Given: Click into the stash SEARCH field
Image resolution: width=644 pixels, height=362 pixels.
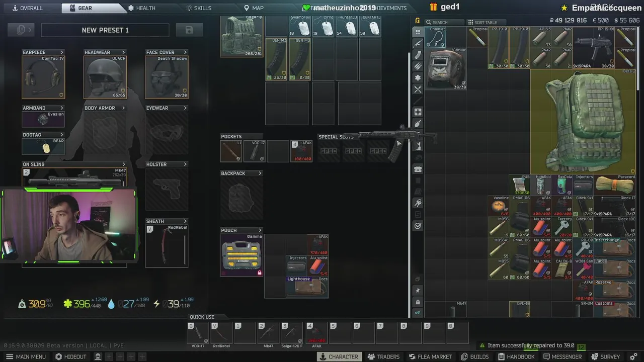Looking at the screenshot, I should [445, 22].
